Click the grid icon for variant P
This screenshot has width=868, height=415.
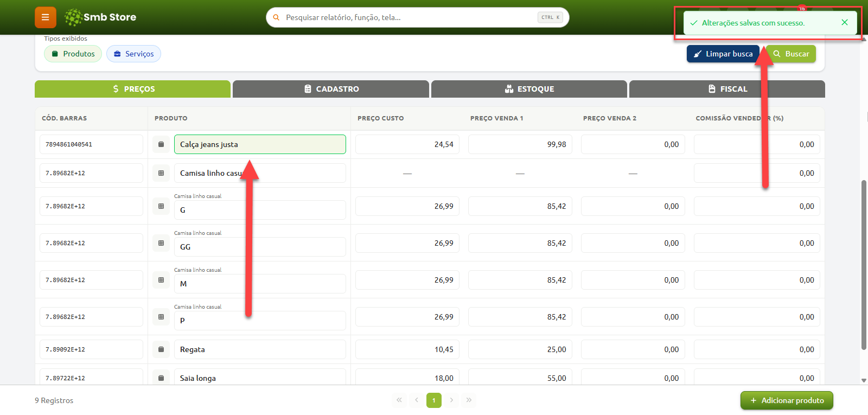tap(161, 317)
